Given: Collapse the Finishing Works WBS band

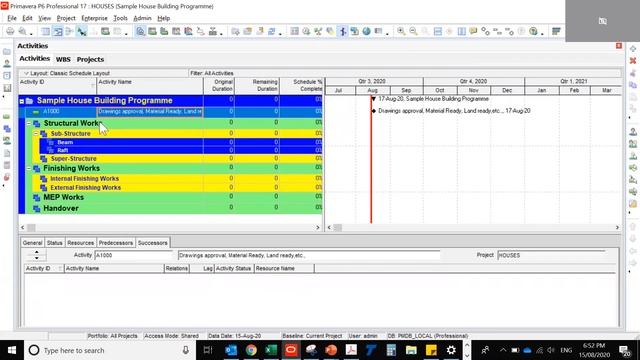Looking at the screenshot, I should click(29, 168).
